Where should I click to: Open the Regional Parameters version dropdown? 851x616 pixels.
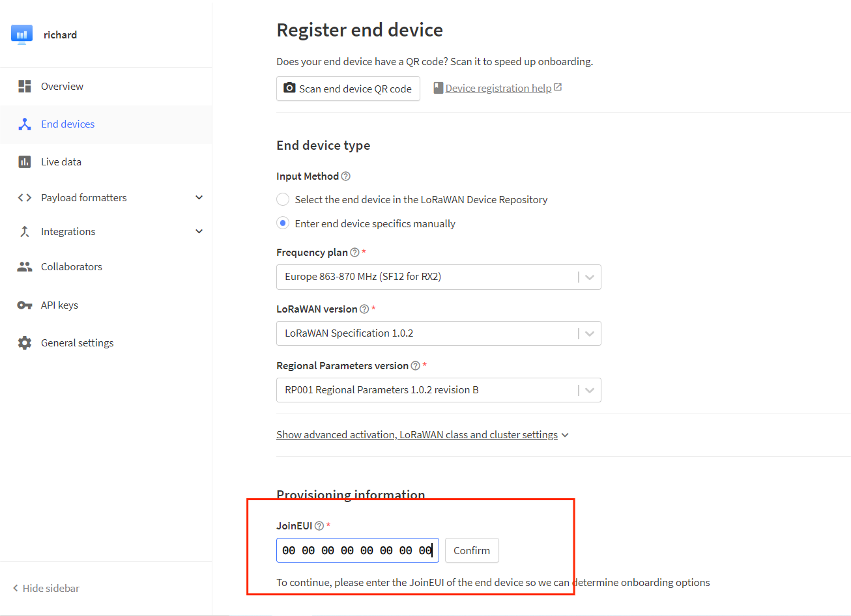438,390
